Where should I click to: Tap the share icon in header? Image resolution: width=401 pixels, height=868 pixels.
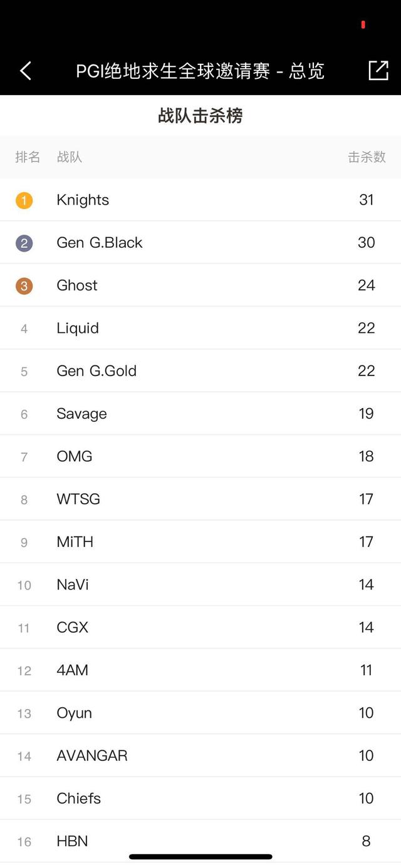(x=378, y=71)
